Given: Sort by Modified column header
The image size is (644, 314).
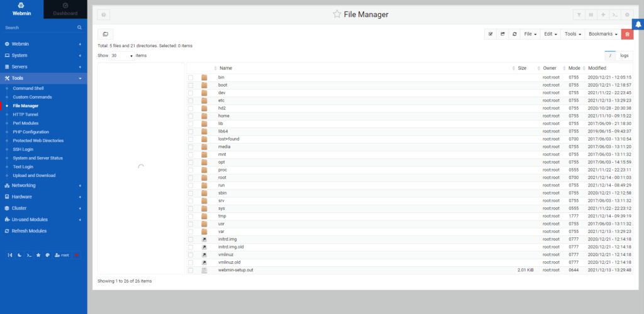Looking at the screenshot, I should pyautogui.click(x=597, y=68).
